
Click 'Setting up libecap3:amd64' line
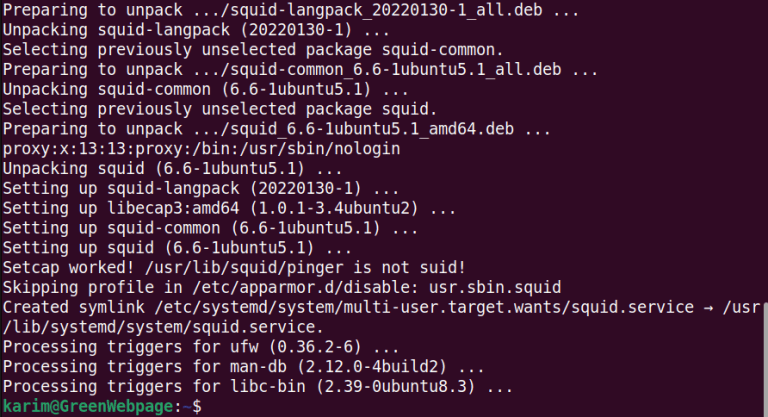[229, 208]
